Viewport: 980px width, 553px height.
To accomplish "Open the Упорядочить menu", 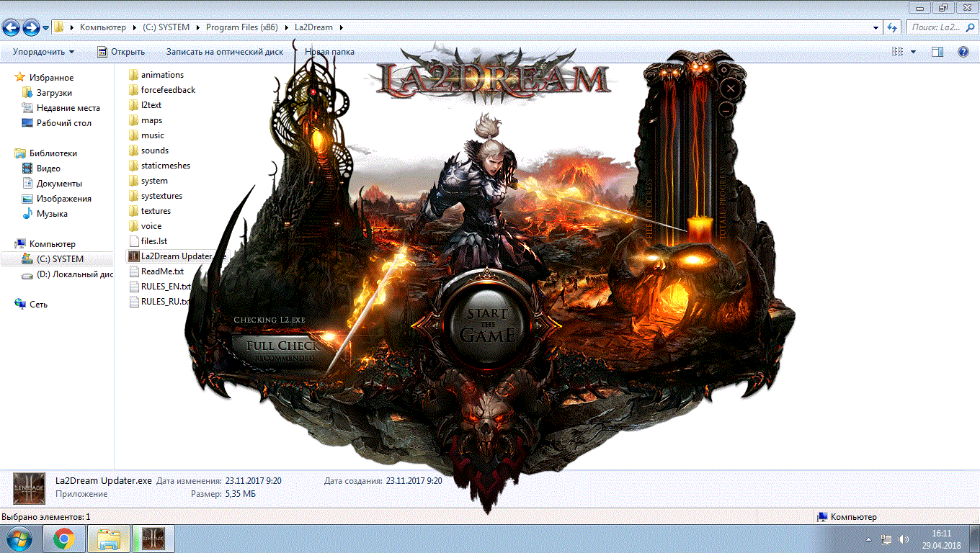I will pos(43,52).
